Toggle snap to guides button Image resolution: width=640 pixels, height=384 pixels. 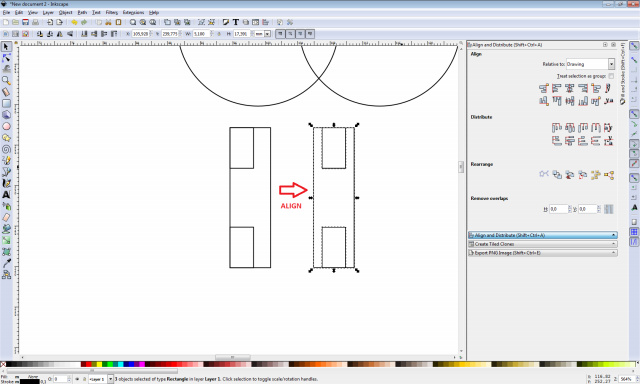(634, 242)
